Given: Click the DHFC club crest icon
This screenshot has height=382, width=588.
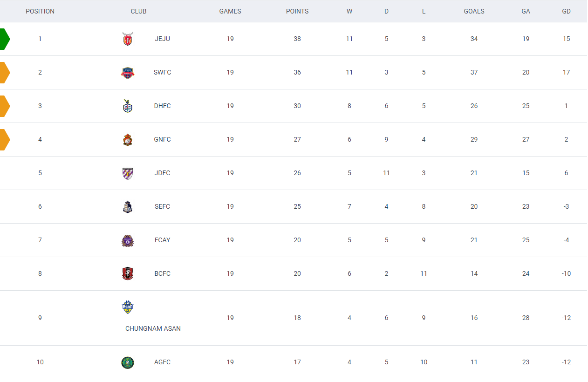Looking at the screenshot, I should 128,106.
